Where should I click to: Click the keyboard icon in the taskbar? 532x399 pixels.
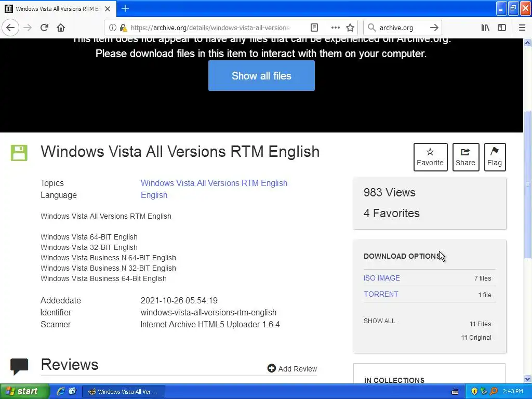(455, 392)
